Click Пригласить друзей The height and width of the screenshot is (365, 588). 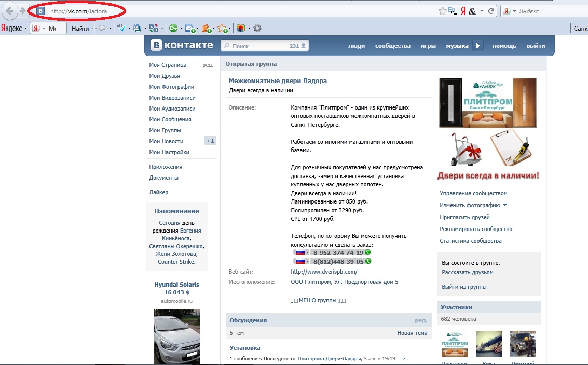[x=464, y=217]
